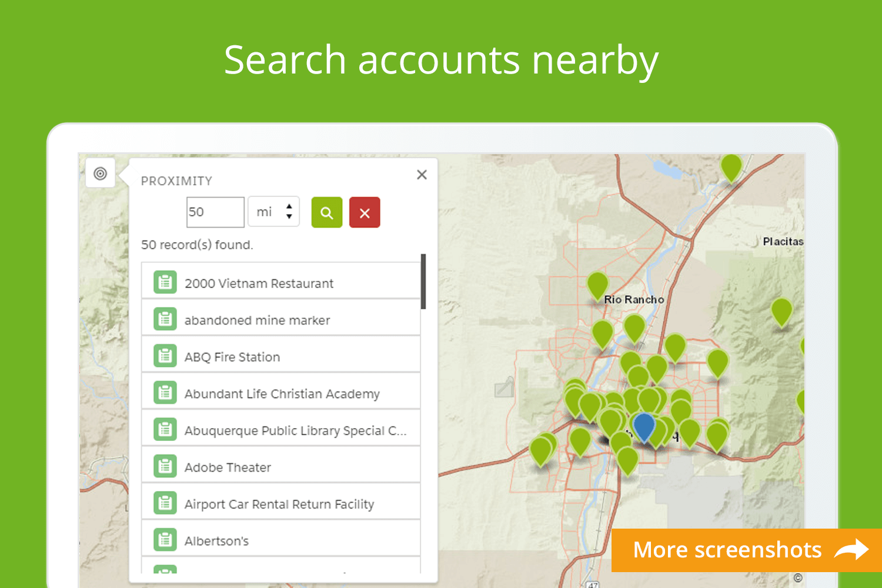Click the clipboard icon beside ABQ Fire Station
Image resolution: width=882 pixels, height=588 pixels.
pyautogui.click(x=165, y=356)
